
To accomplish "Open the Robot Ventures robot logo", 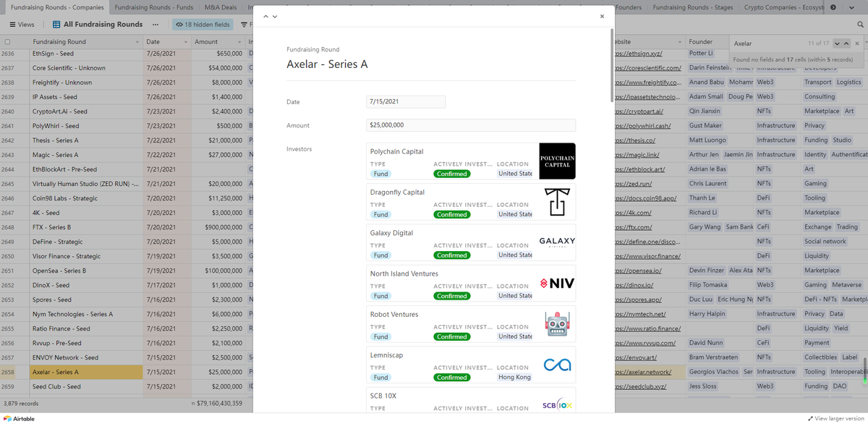I will tap(558, 323).
